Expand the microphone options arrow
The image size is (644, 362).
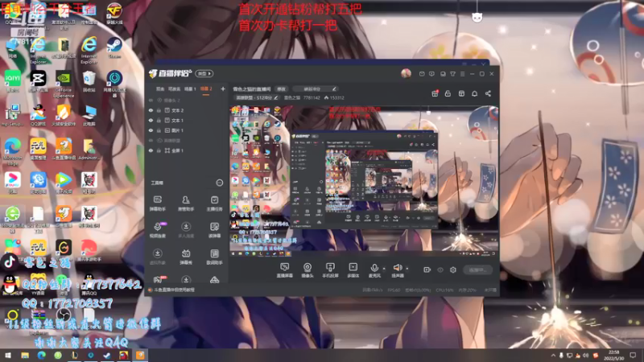tap(384, 269)
